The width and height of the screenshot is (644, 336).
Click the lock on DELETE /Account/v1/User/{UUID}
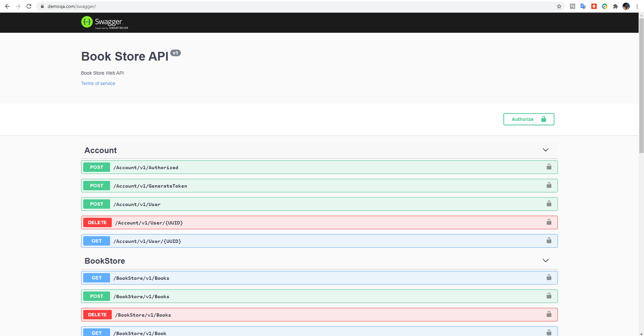pos(549,222)
